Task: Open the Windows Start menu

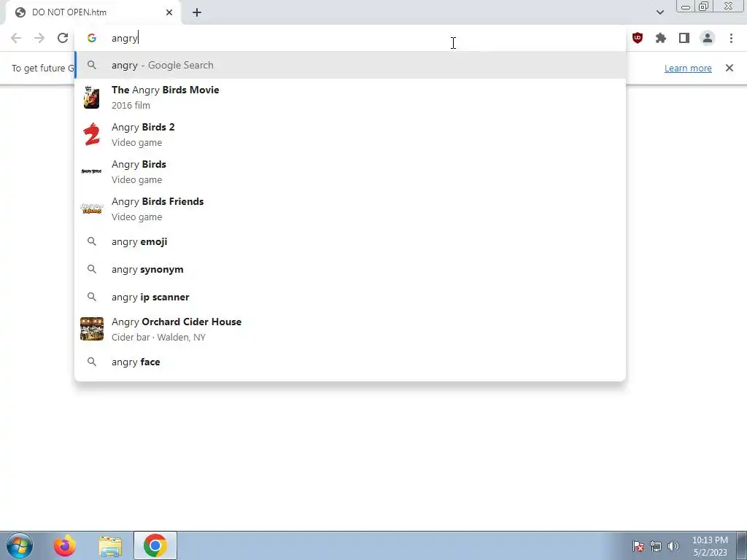Action: (19, 545)
